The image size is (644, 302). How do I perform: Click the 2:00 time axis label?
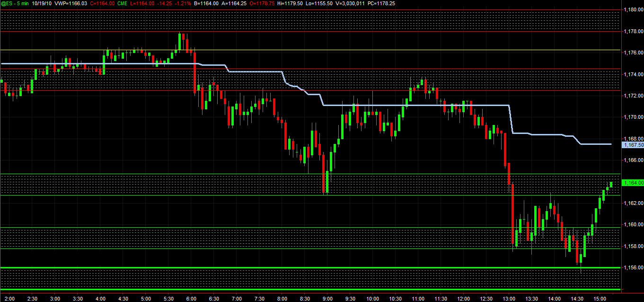(x=9, y=299)
